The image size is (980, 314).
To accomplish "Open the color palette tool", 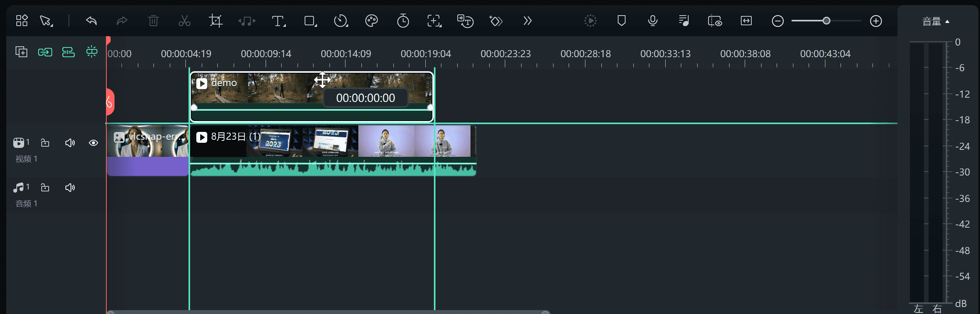I will point(372,21).
